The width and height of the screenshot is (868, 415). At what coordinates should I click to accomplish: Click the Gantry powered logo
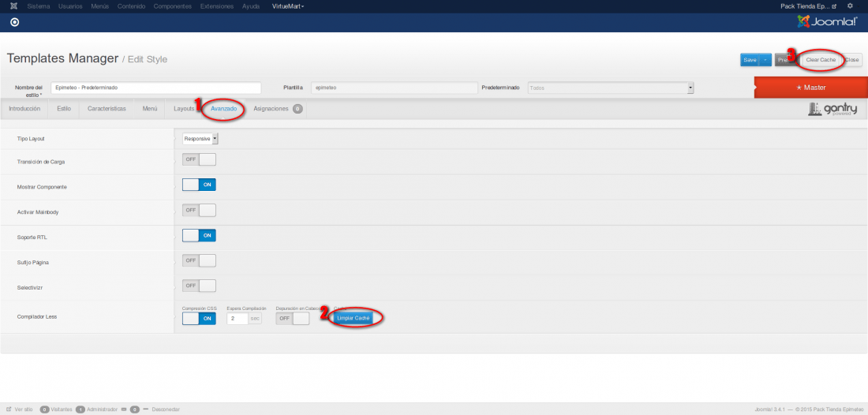pyautogui.click(x=832, y=109)
